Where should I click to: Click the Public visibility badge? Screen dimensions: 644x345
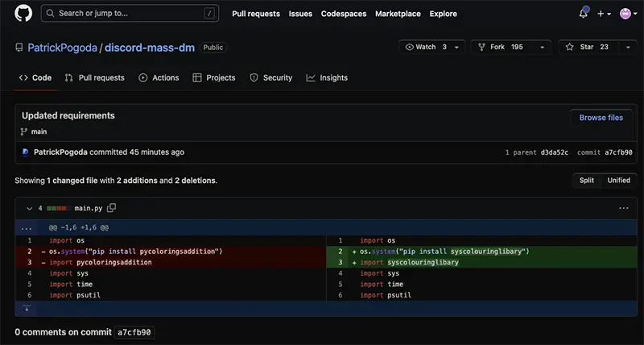(x=213, y=48)
